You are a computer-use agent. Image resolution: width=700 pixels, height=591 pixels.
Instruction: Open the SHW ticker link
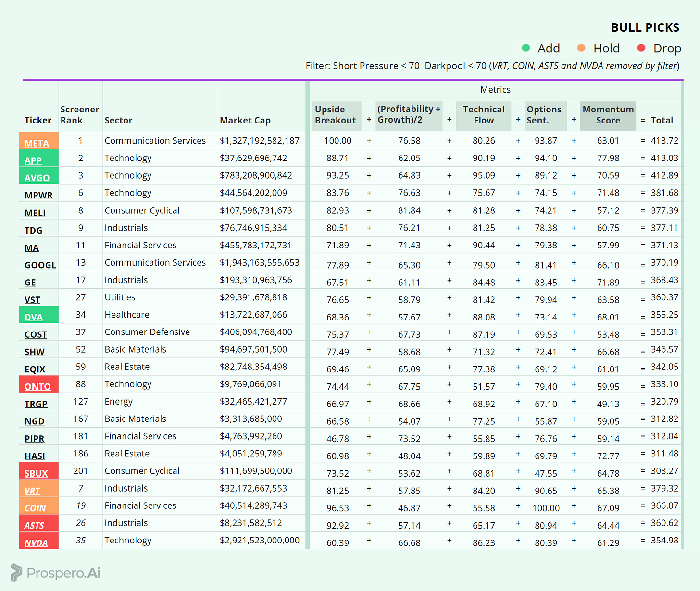pyautogui.click(x=34, y=352)
